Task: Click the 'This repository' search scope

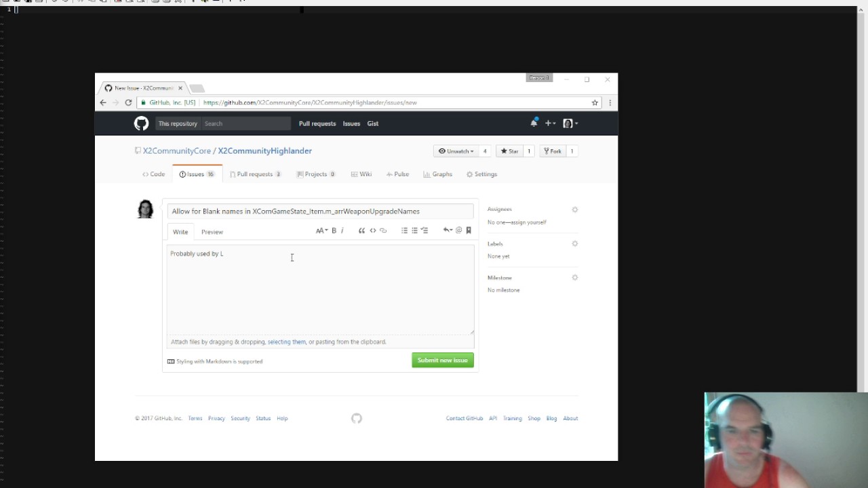Action: pos(178,123)
